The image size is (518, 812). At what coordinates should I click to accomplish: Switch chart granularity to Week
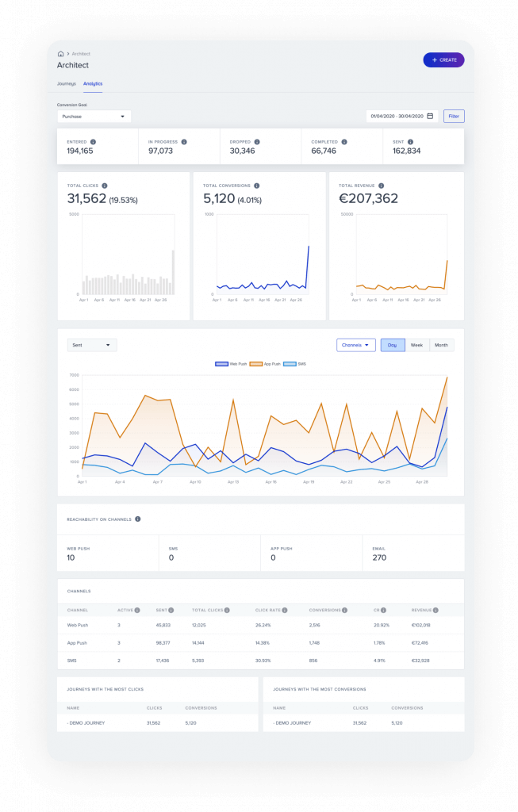(416, 345)
